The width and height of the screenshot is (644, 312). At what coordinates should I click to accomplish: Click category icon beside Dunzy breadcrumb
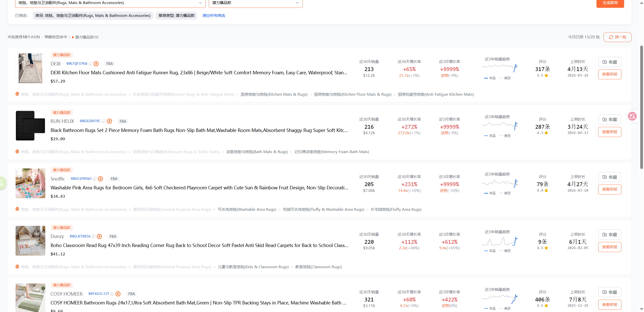click(17, 267)
